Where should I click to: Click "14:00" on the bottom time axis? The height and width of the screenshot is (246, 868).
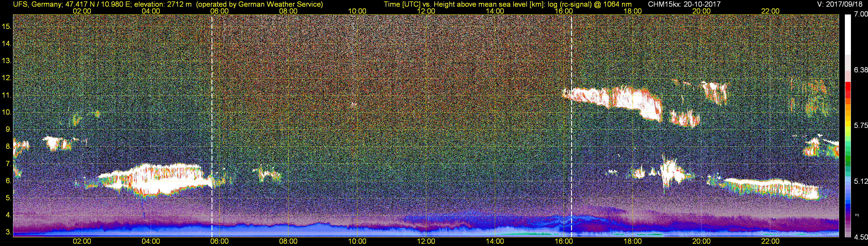click(495, 241)
